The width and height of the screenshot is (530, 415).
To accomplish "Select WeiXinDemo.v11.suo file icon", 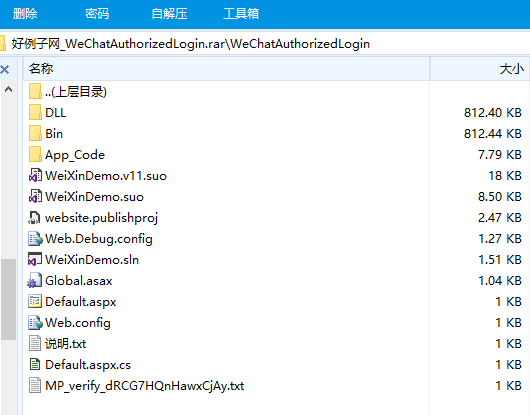I will pyautogui.click(x=35, y=175).
